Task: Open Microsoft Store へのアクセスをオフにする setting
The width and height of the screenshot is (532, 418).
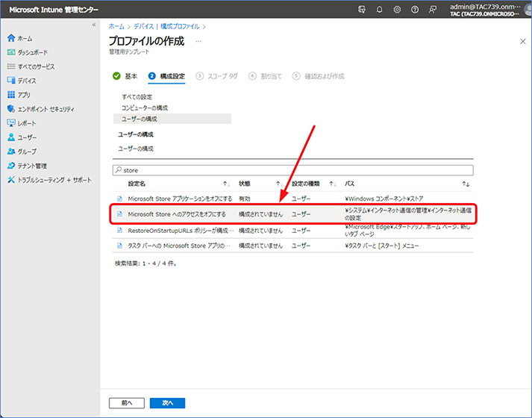Action: pos(177,214)
